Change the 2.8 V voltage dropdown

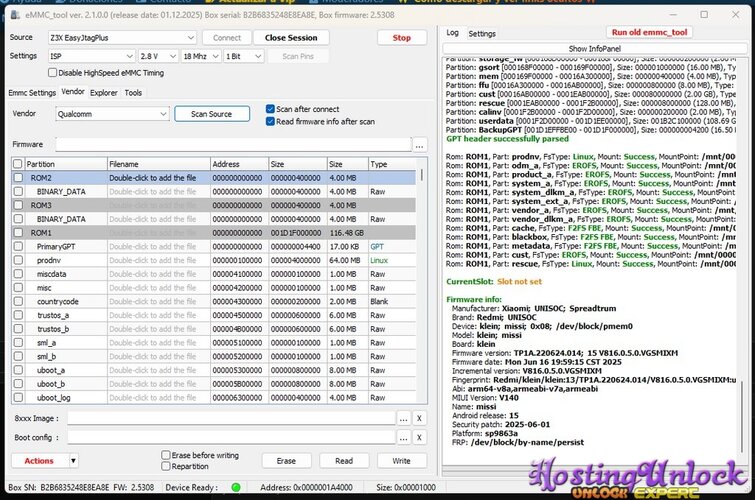click(158, 56)
